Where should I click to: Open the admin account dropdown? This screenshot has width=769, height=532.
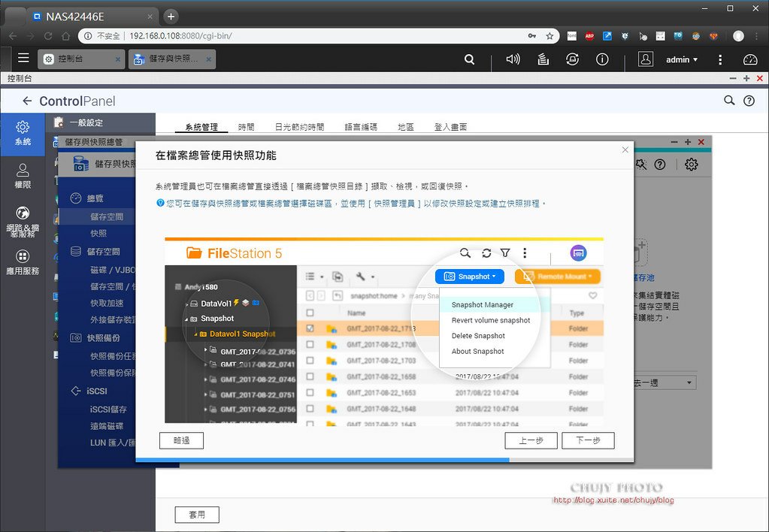click(x=682, y=59)
